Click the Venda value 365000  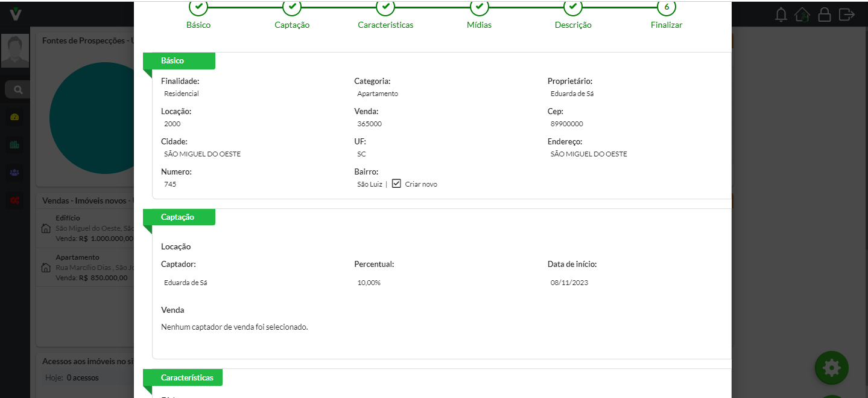point(369,124)
